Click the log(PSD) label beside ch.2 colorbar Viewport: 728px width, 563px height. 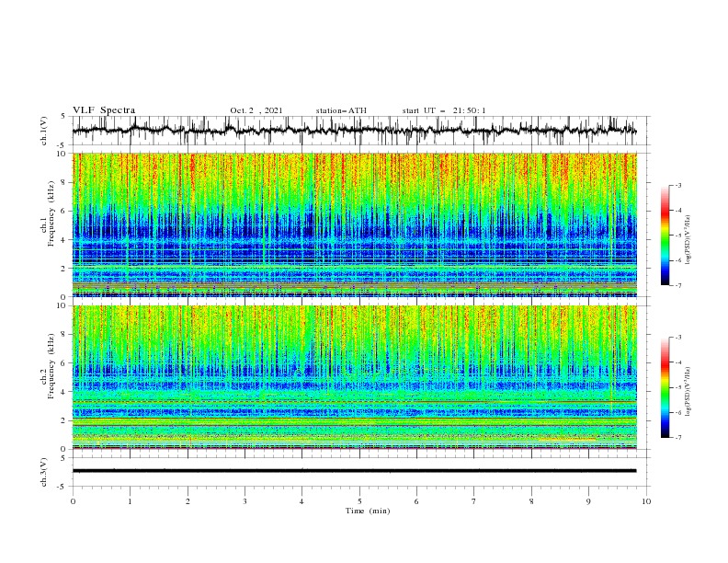(x=688, y=392)
